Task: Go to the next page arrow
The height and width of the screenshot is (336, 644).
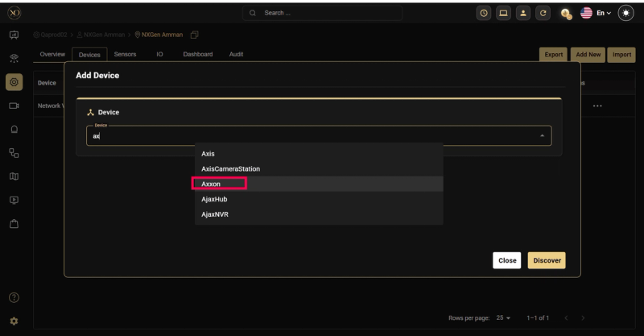Action: point(583,318)
